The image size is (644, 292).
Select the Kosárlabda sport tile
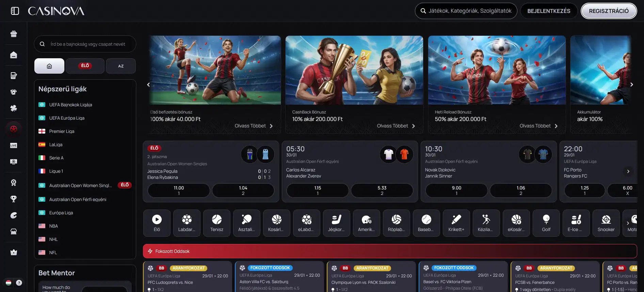point(277,223)
